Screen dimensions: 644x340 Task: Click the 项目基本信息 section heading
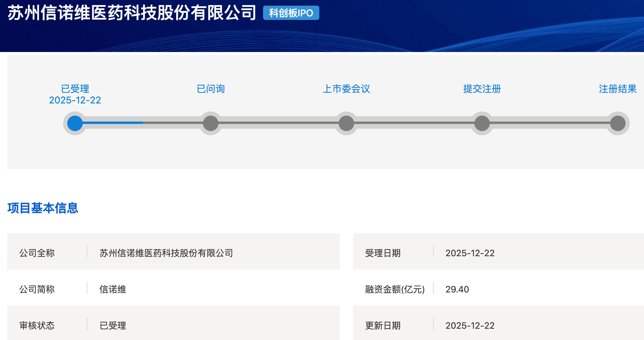click(43, 208)
